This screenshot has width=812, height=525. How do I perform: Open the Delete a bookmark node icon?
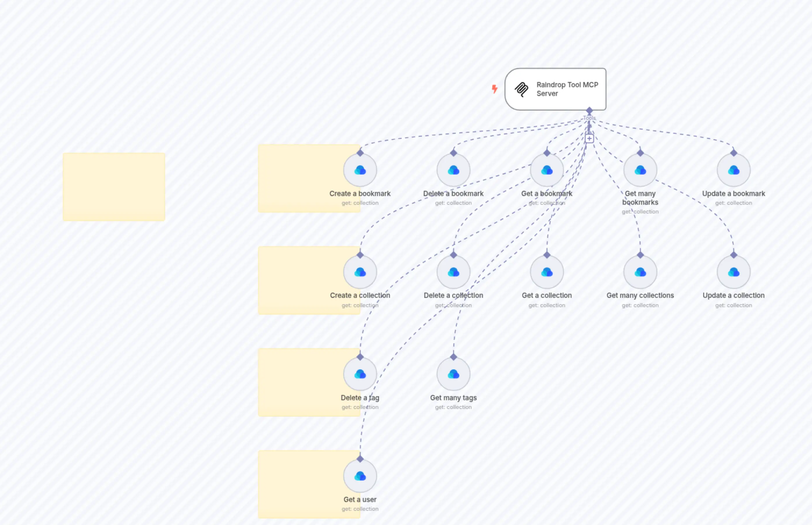(x=453, y=170)
